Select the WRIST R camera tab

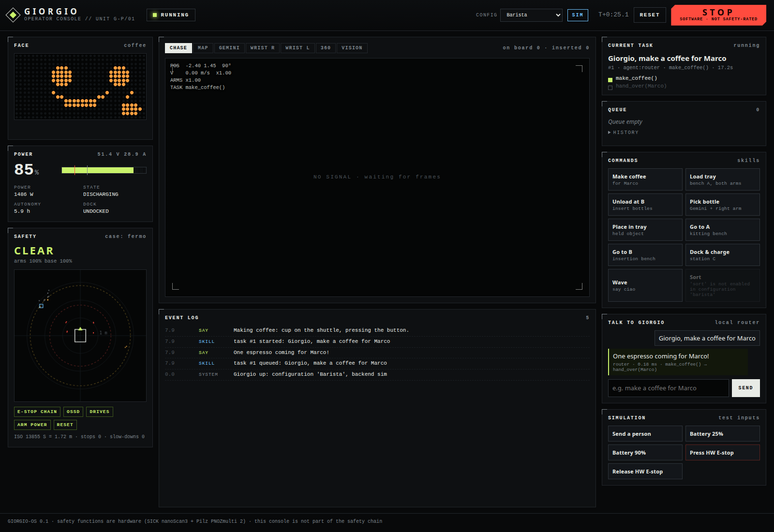[263, 48]
